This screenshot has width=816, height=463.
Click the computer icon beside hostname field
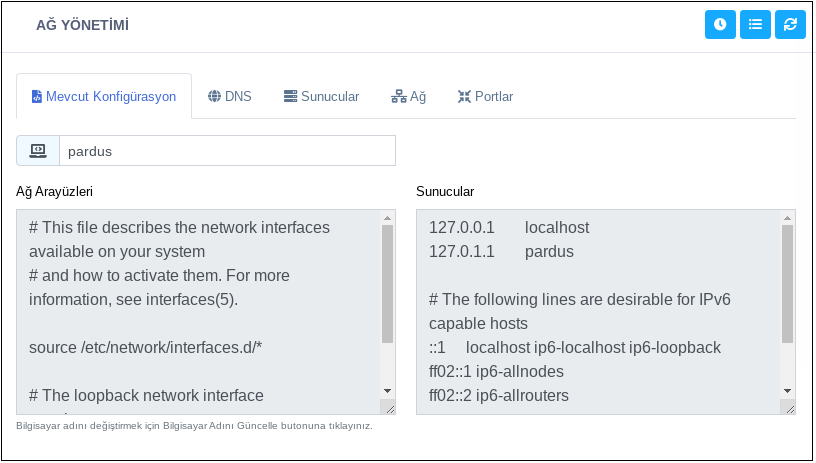tap(38, 151)
